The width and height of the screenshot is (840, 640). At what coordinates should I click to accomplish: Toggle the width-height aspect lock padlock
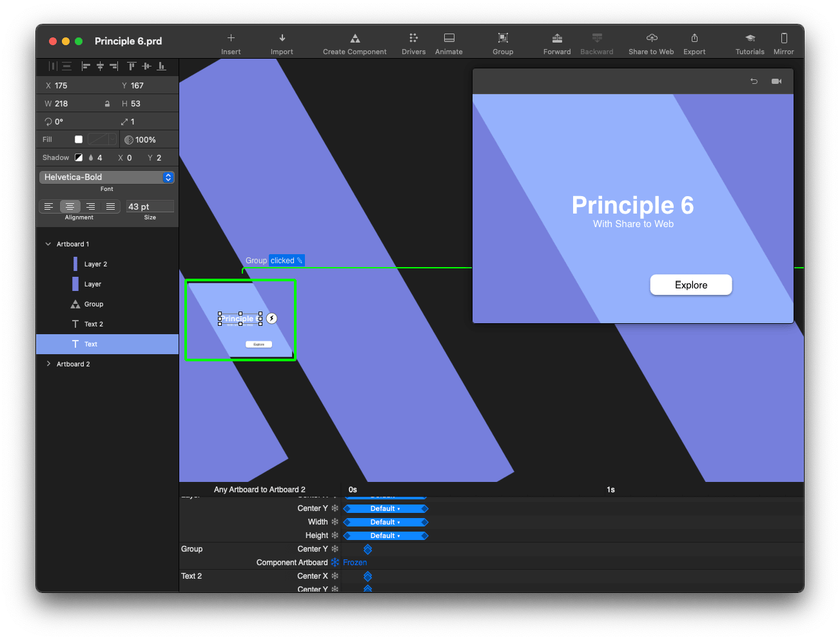click(107, 103)
